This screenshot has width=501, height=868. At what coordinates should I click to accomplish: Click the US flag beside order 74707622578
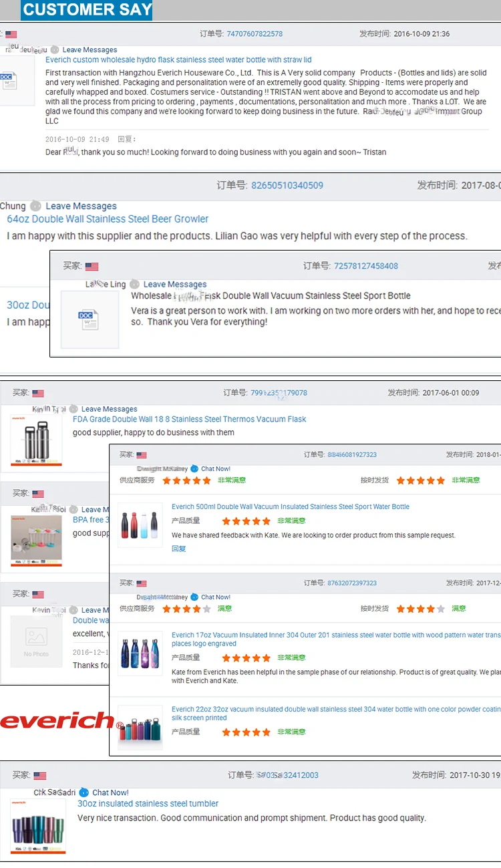click(11, 35)
